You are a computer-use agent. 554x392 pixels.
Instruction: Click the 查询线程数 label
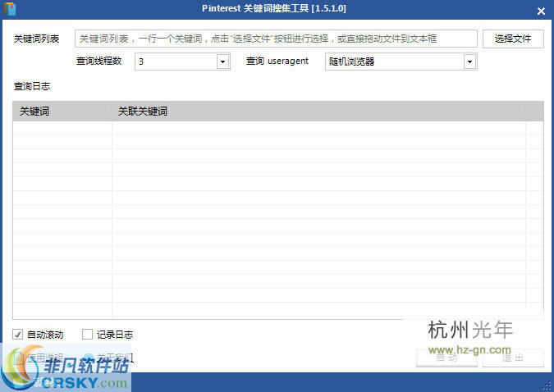99,61
